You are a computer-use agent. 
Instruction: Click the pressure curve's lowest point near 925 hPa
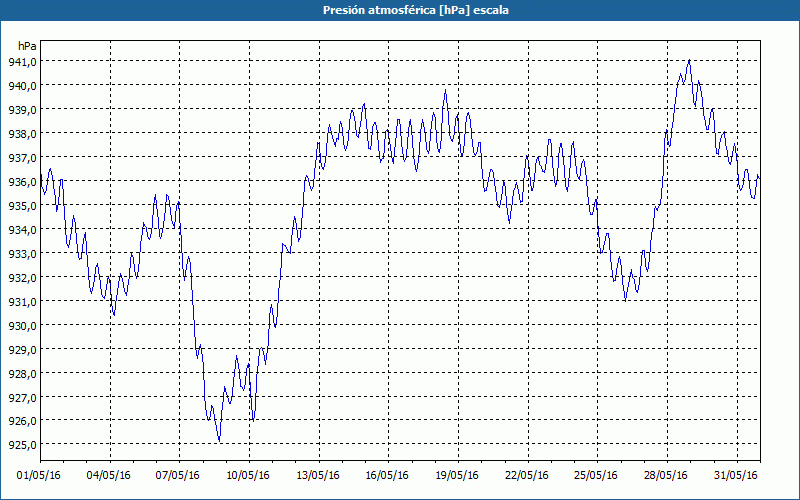coord(219,441)
